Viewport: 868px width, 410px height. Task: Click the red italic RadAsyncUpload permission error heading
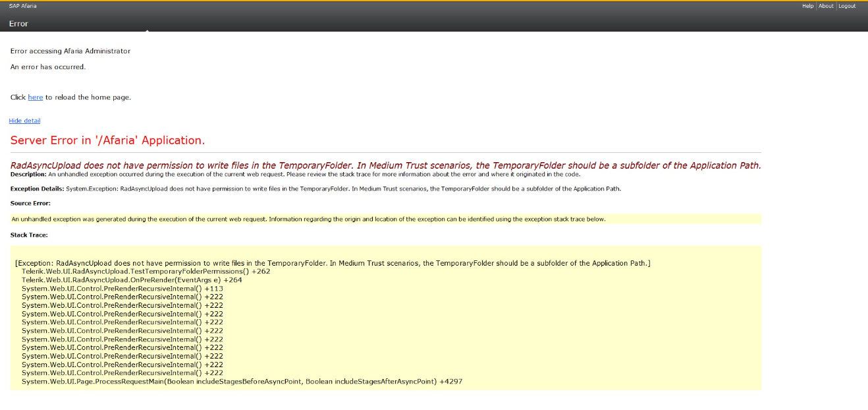tap(386, 165)
